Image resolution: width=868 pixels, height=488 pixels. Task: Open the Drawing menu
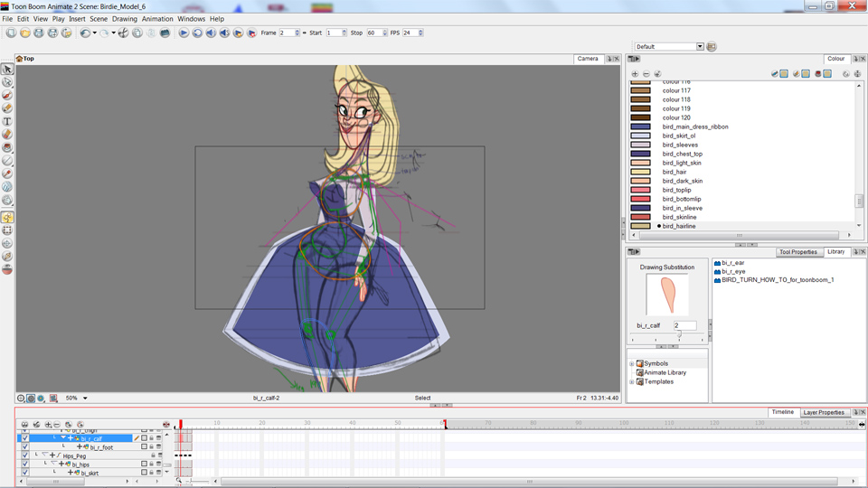click(125, 19)
